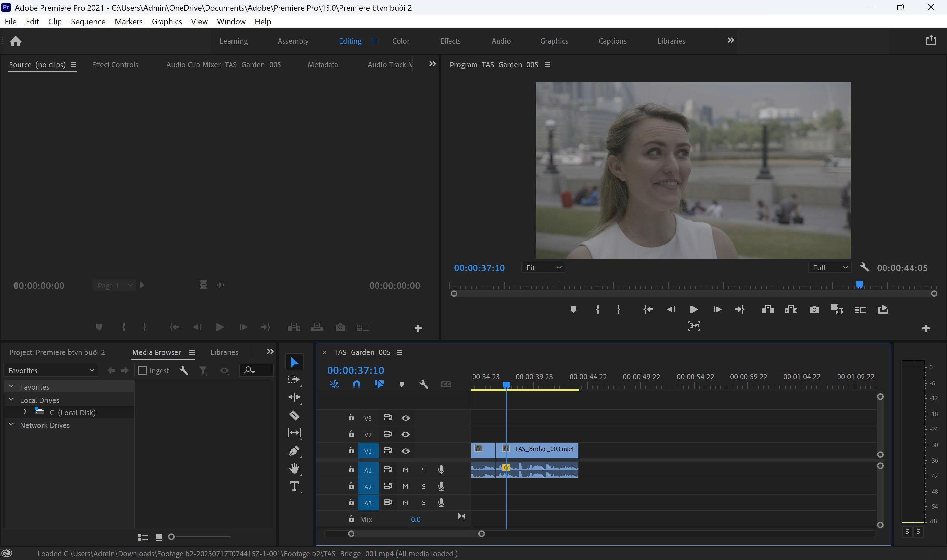The width and height of the screenshot is (947, 560).
Task: Click the Export Frame camera icon in Program monitor
Action: [814, 310]
